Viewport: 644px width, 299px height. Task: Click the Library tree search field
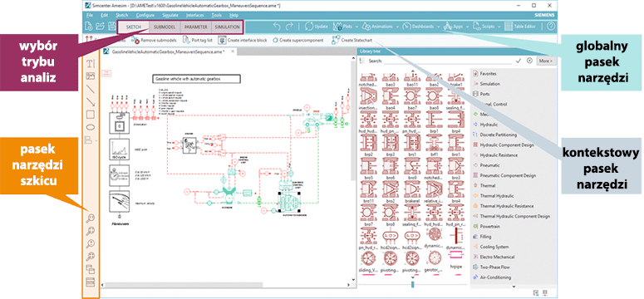448,61
